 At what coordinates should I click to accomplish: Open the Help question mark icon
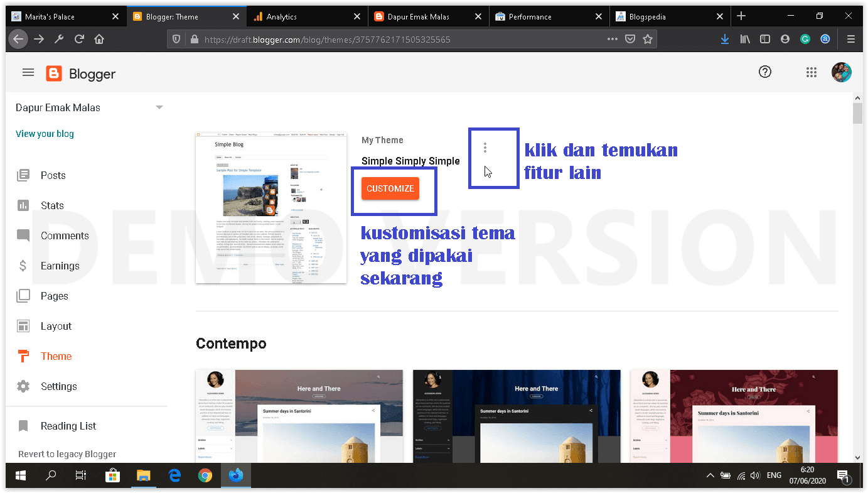click(x=764, y=72)
